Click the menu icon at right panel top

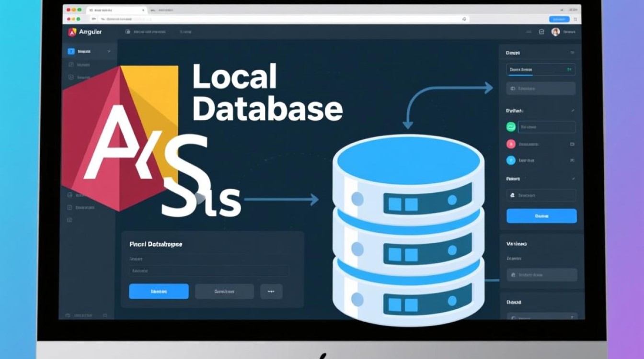pos(572,53)
